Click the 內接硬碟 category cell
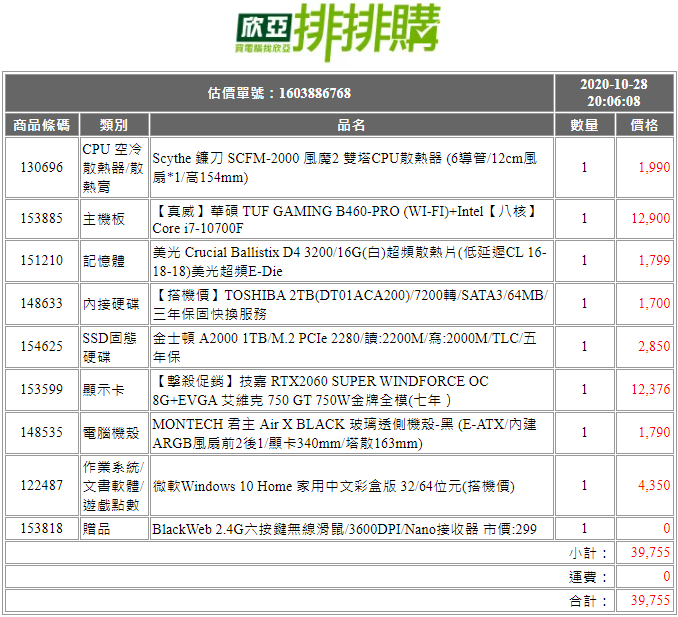The image size is (678, 617). click(114, 304)
